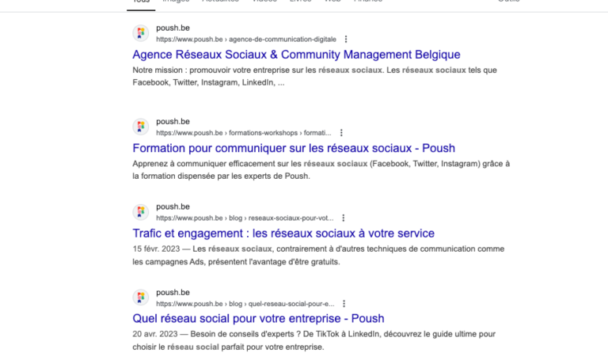Click the Poush favicon beside the Agence Réseaux Sociaux result

coord(141,33)
